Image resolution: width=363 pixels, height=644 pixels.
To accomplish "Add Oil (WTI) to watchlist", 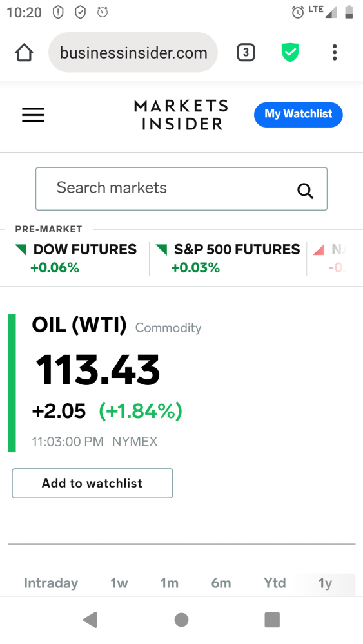I will 92,483.
